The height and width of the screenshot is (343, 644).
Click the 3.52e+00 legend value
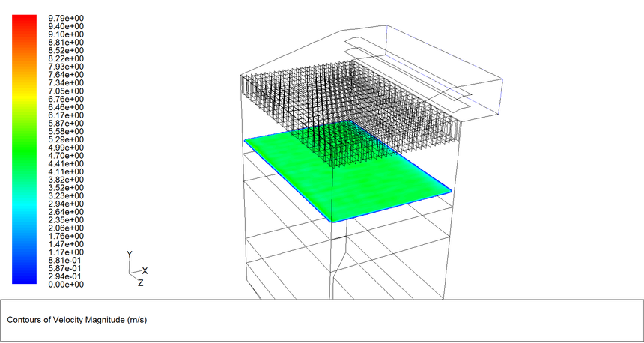66,188
